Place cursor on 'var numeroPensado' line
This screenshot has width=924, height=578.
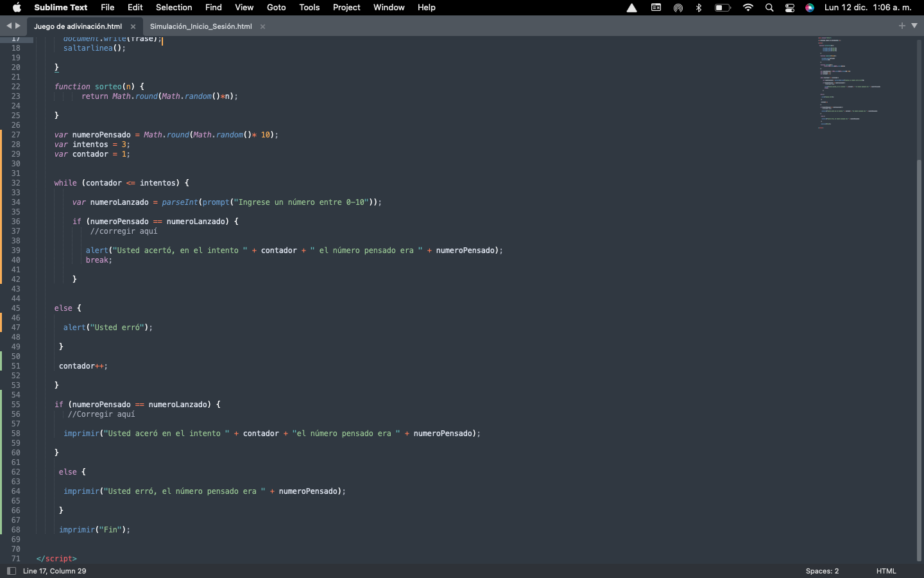[166, 135]
